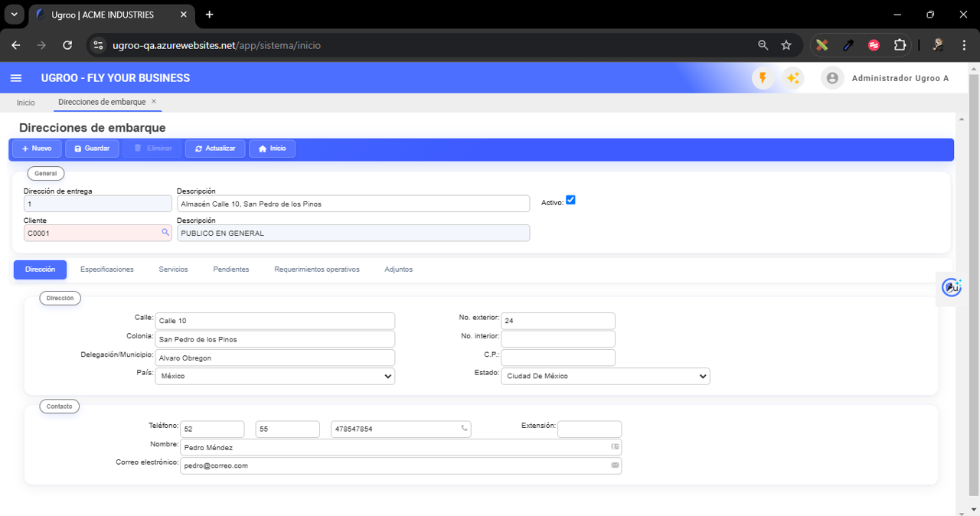Expand the País dropdown
980x516 pixels.
coord(274,376)
